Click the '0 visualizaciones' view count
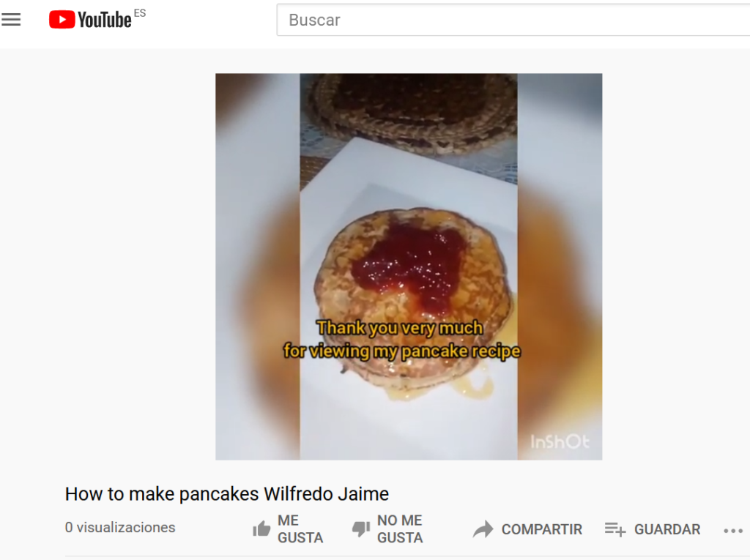This screenshot has width=750, height=560. point(120,528)
